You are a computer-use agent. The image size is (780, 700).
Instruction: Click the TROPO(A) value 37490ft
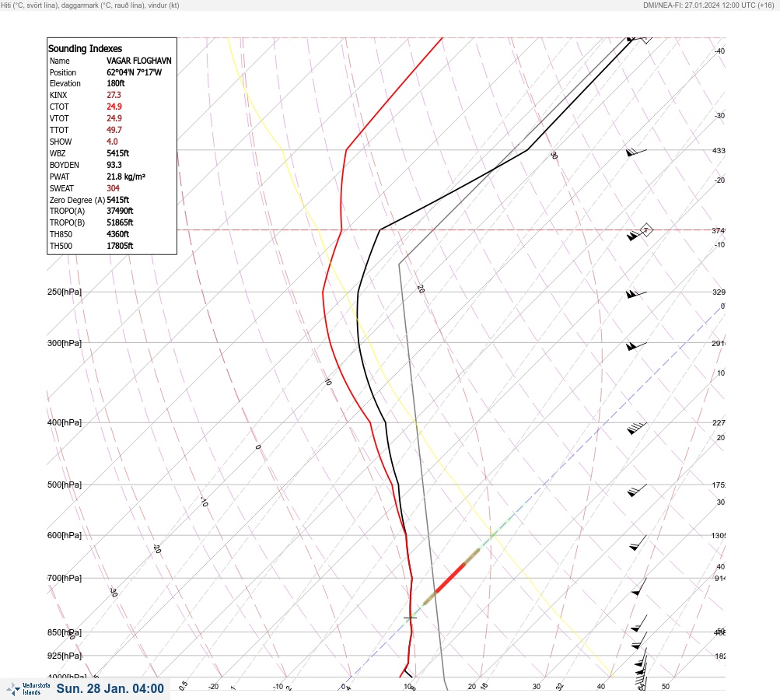pos(120,211)
